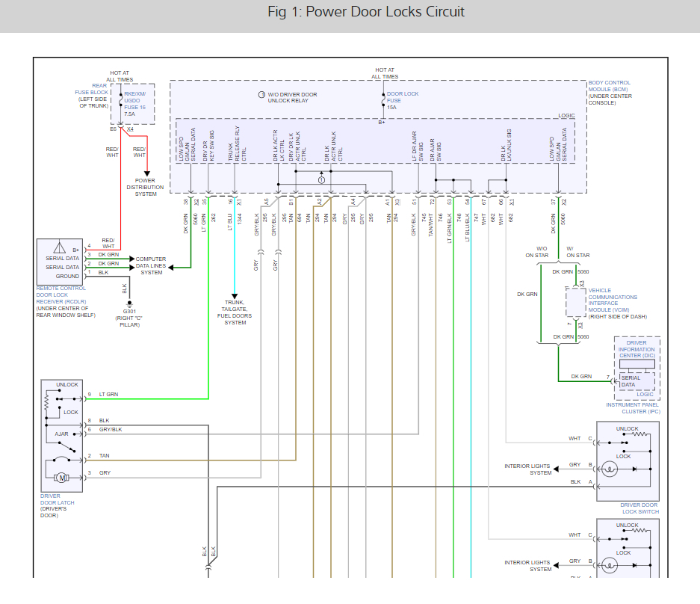Image resolution: width=700 pixels, height=604 pixels.
Task: Click the motor symbol in Driver Door Latch
Action: [63, 478]
